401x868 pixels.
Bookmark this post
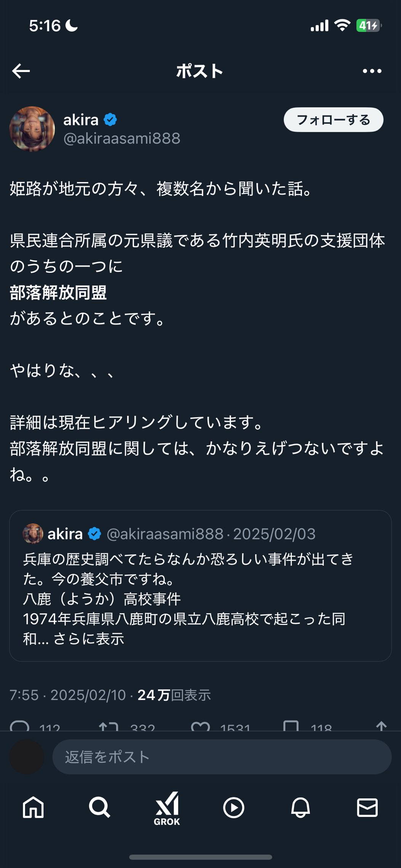pyautogui.click(x=291, y=726)
